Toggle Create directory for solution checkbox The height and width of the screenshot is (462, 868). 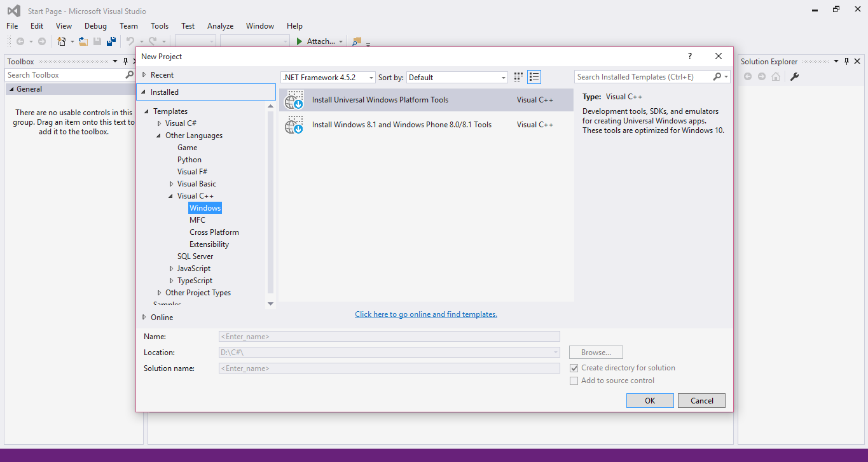click(574, 368)
